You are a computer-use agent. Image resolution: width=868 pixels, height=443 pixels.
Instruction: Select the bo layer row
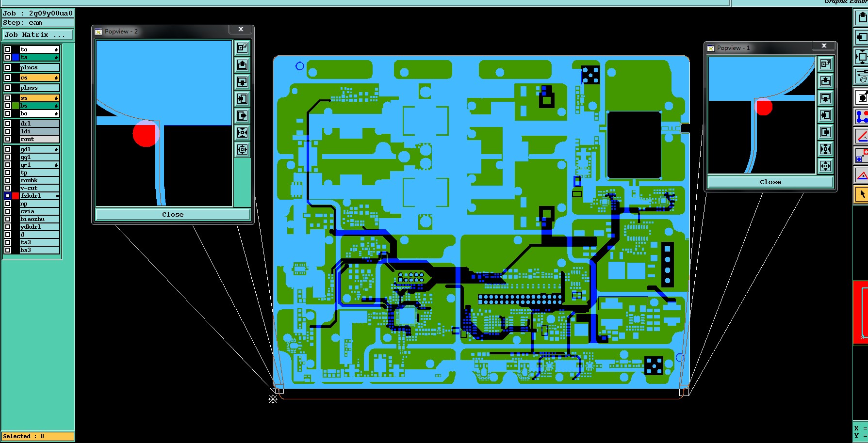[x=39, y=113]
